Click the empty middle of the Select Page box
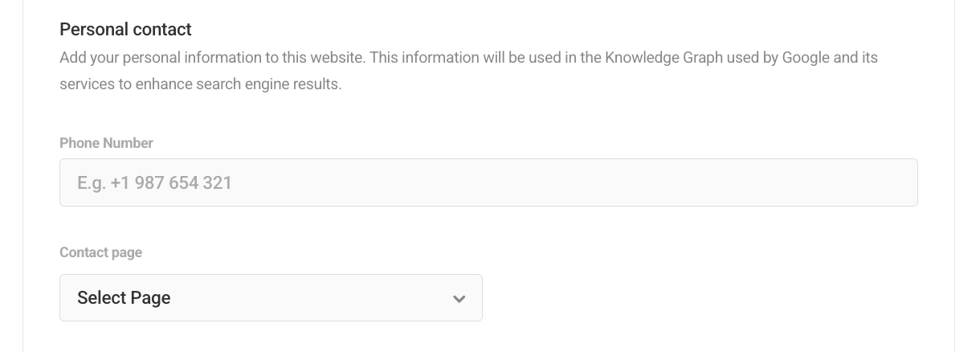The image size is (980, 352). pyautogui.click(x=313, y=297)
